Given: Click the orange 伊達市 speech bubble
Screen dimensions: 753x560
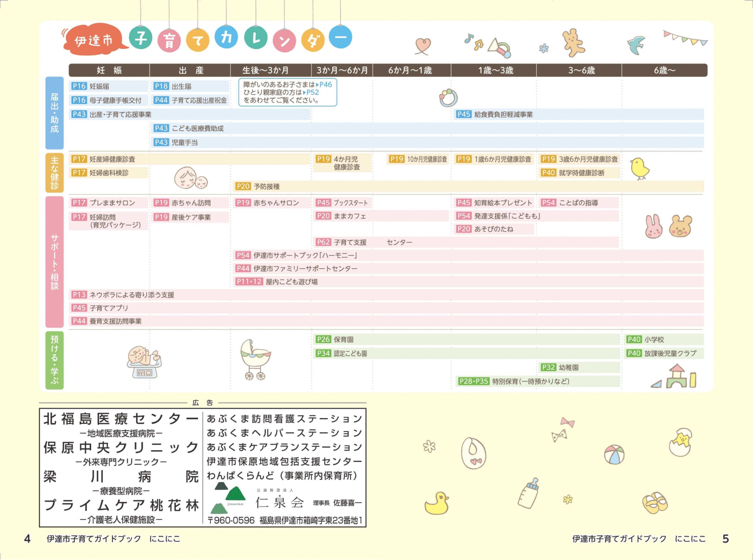Looking at the screenshot, I should pos(95,39).
